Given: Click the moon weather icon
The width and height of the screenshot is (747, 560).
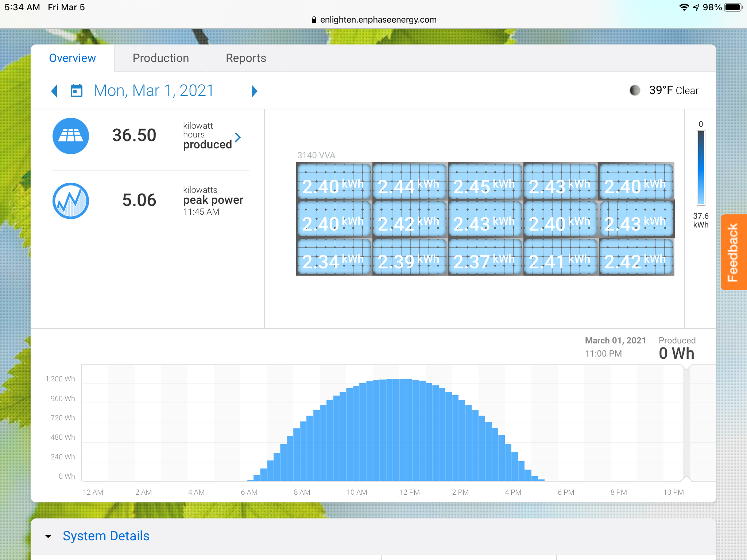Looking at the screenshot, I should click(x=635, y=90).
